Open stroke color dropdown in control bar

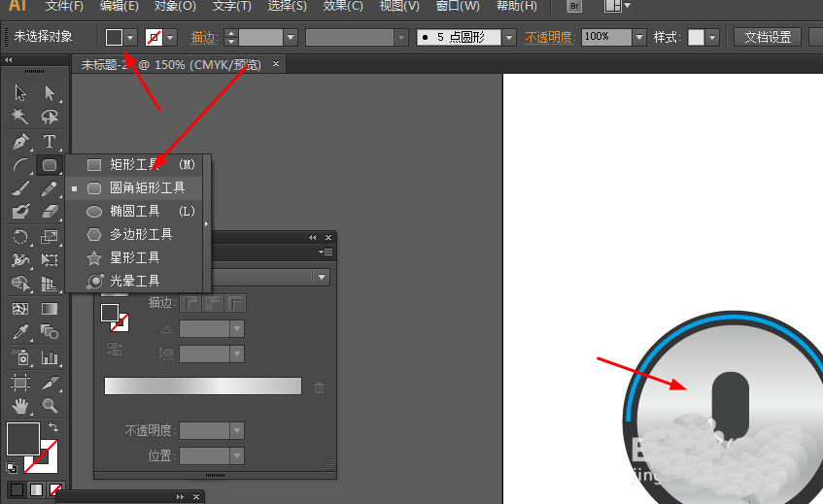point(169,37)
